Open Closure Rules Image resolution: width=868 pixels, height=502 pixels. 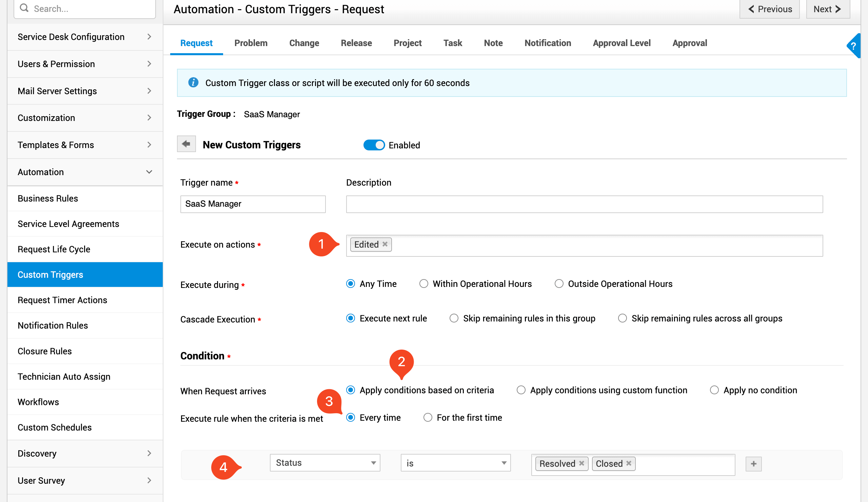(85, 351)
